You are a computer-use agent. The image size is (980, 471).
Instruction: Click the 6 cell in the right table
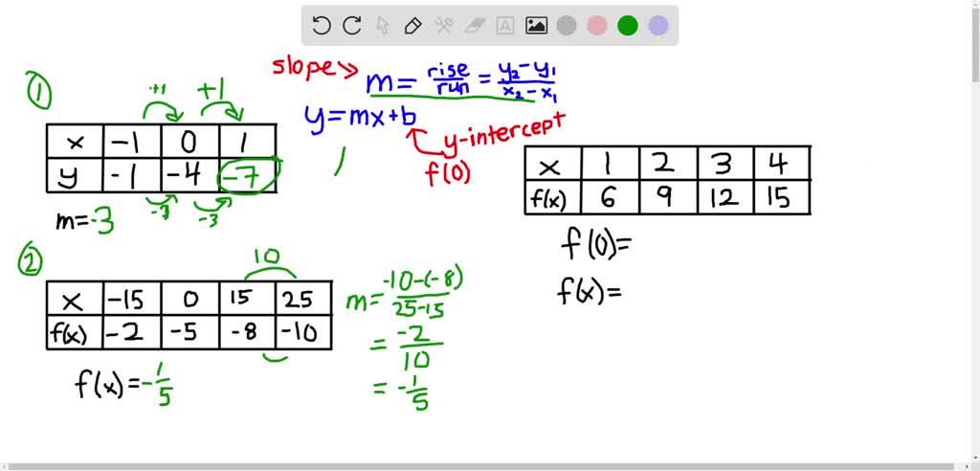(610, 198)
